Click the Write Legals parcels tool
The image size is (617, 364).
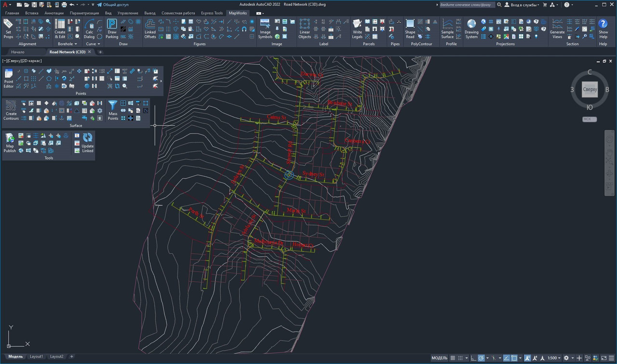click(357, 29)
